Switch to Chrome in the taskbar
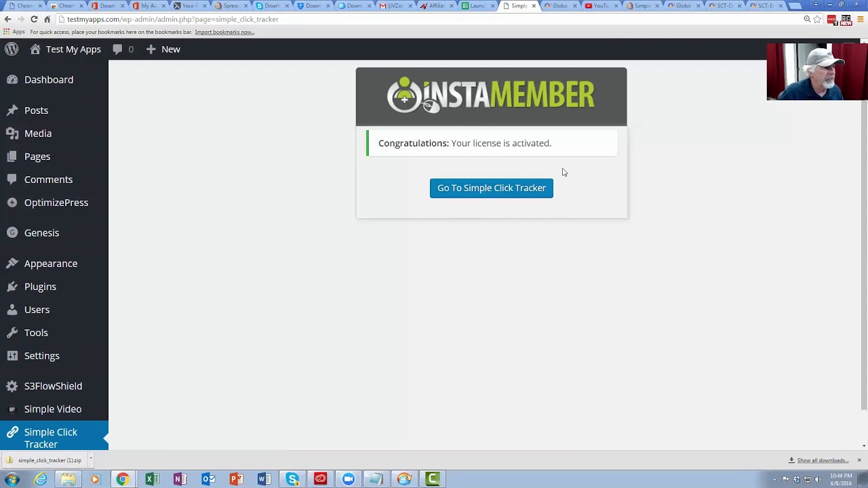 [123, 479]
